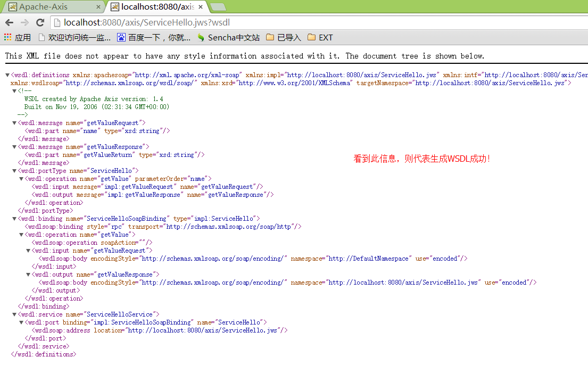Click the Baidu paw bookmark icon
Screen dimensions: 588x374
point(121,37)
